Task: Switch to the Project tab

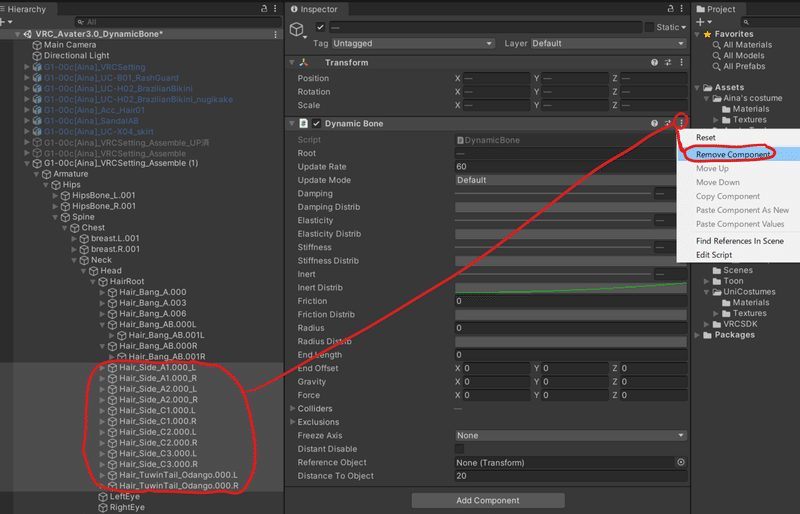Action: [x=716, y=9]
